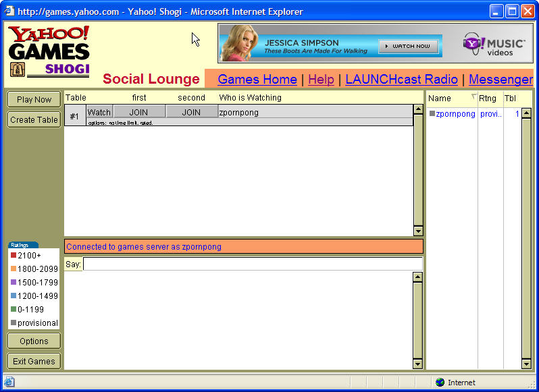Viewport: 539px width, 392px height.
Task: Open the Options button
Action: click(x=34, y=341)
